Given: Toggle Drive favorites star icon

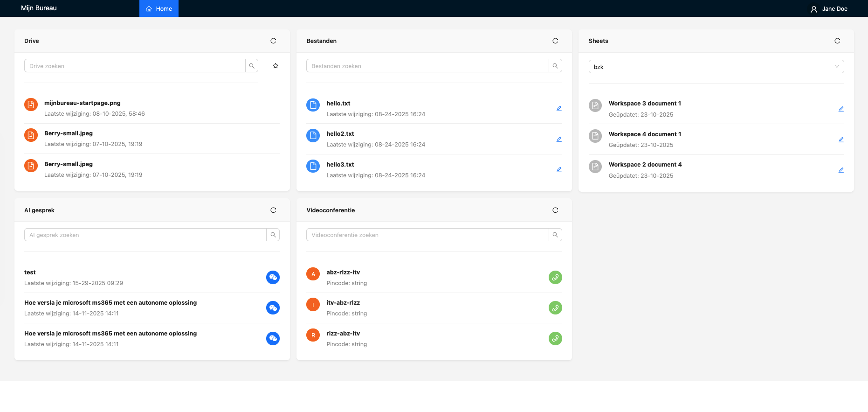Looking at the screenshot, I should (276, 66).
